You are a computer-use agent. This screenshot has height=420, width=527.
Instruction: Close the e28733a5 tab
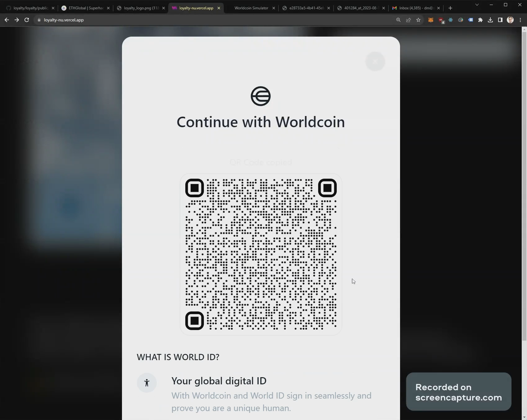(x=329, y=8)
